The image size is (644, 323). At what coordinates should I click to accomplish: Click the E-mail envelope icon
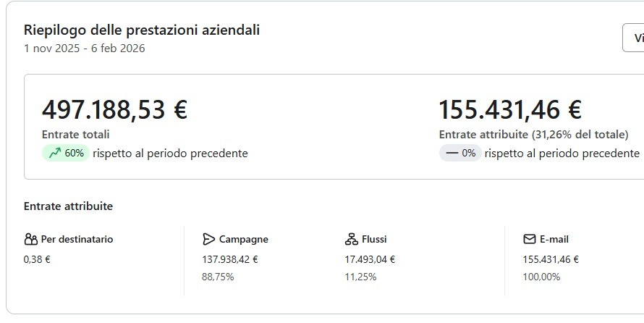(530, 240)
